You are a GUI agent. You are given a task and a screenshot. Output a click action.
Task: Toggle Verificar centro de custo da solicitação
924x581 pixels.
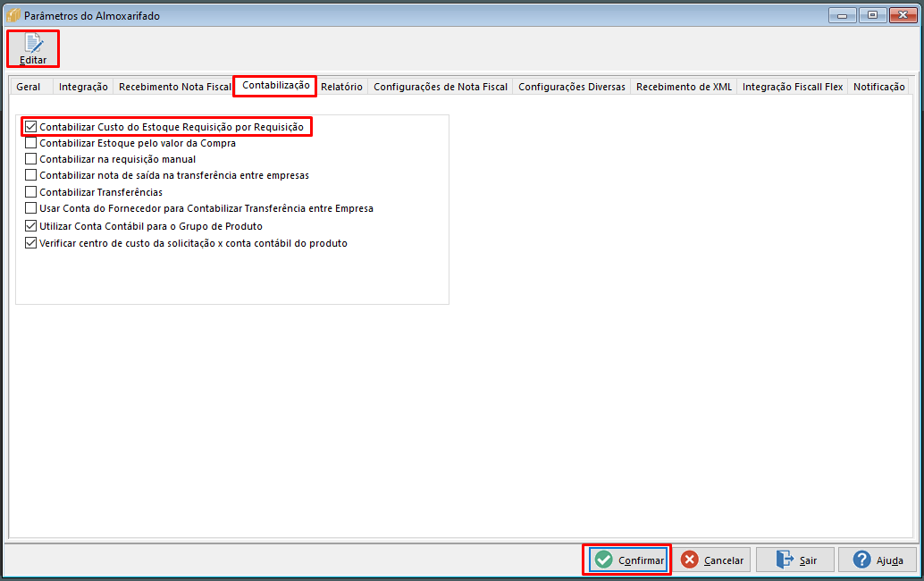pyautogui.click(x=30, y=243)
